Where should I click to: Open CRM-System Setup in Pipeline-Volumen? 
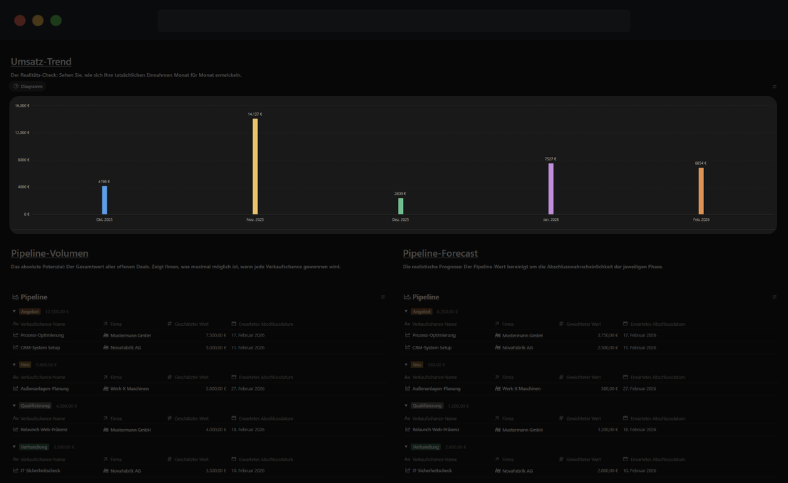pyautogui.click(x=40, y=347)
